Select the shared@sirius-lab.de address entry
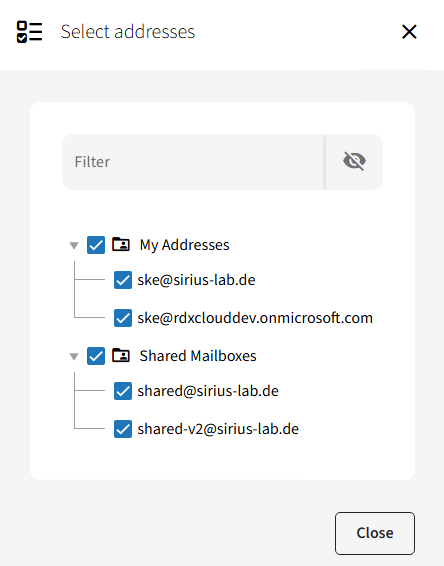This screenshot has width=444, height=566. [208, 391]
